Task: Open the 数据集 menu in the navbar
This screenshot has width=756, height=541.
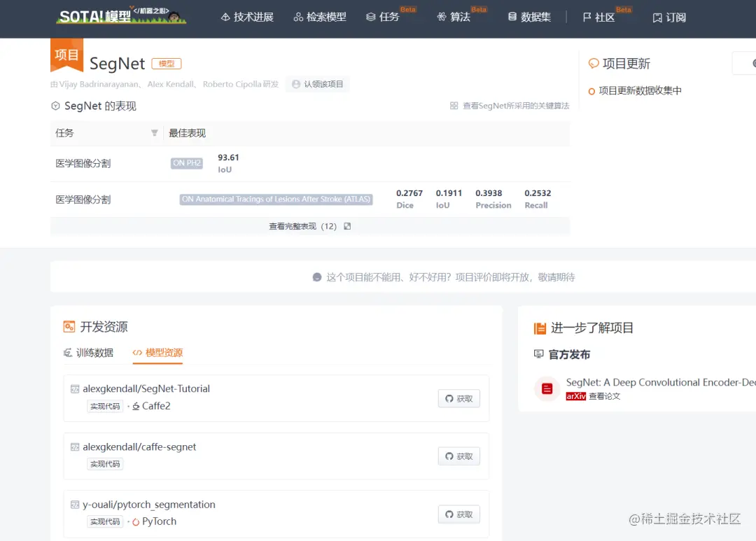Action: coord(529,17)
